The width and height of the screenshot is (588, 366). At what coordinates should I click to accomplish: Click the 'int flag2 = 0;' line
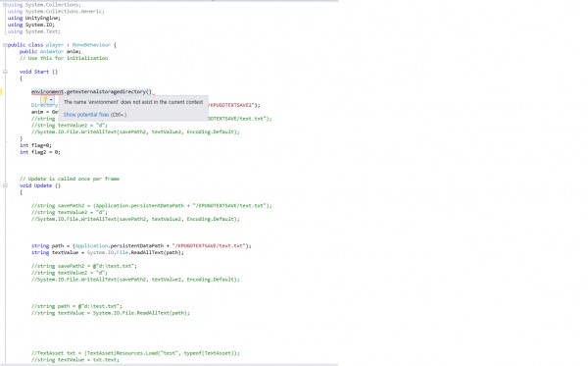point(40,152)
